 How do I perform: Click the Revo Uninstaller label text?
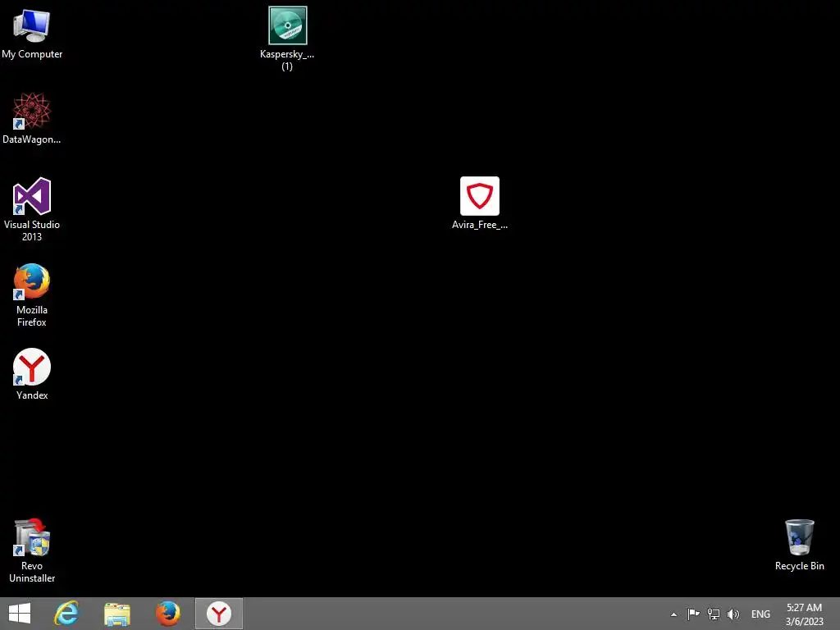[x=32, y=572]
